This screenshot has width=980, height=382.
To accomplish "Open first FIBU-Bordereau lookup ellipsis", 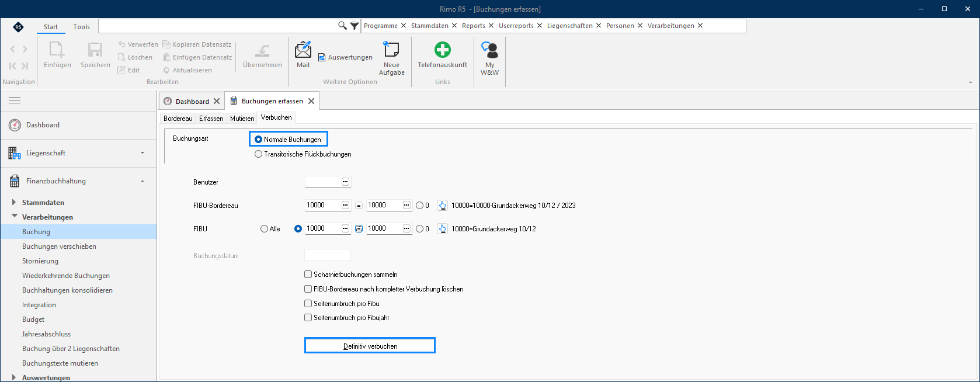I will pos(345,205).
